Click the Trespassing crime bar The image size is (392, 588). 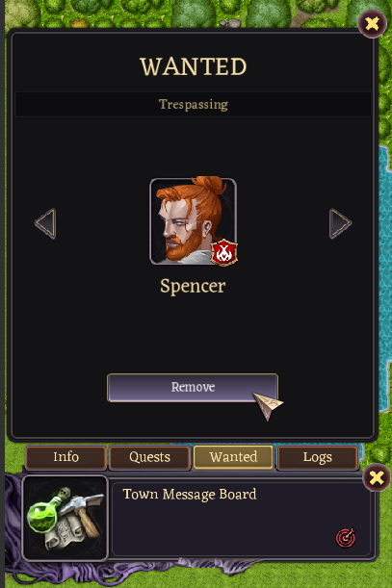(193, 104)
